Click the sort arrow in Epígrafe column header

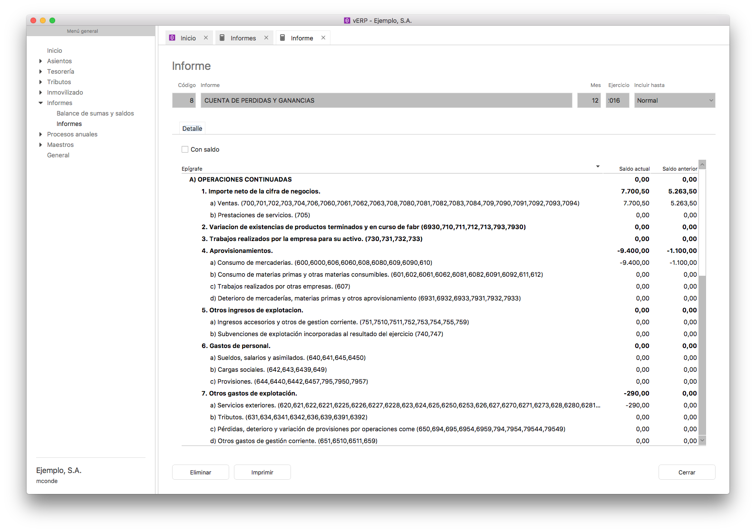coord(598,166)
